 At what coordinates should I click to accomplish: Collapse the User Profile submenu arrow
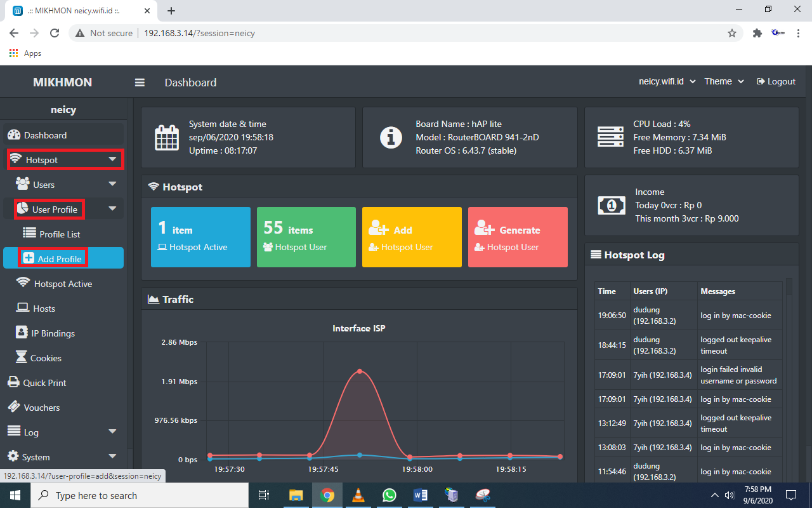pos(113,209)
